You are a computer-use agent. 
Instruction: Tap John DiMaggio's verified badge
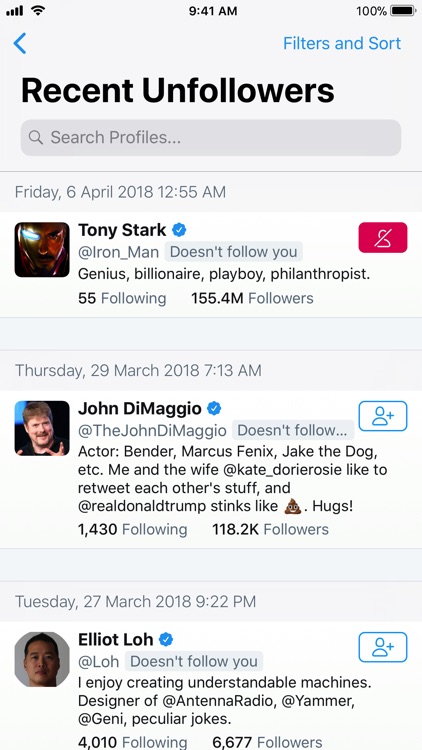pos(214,409)
